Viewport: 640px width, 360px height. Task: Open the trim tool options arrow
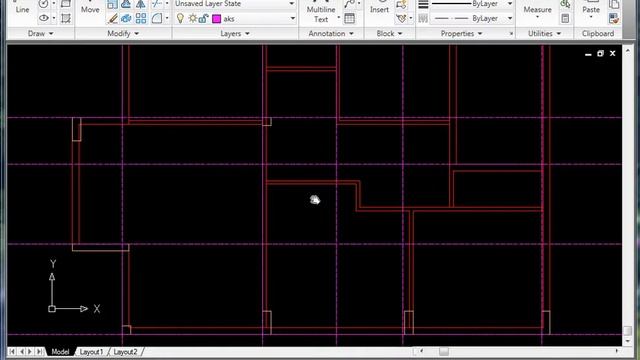point(167,4)
